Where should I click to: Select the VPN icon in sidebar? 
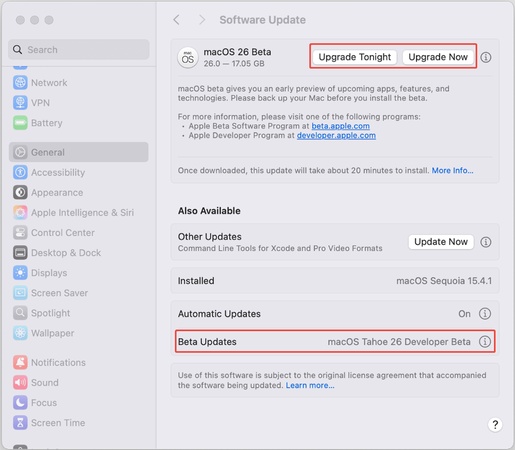pos(20,103)
